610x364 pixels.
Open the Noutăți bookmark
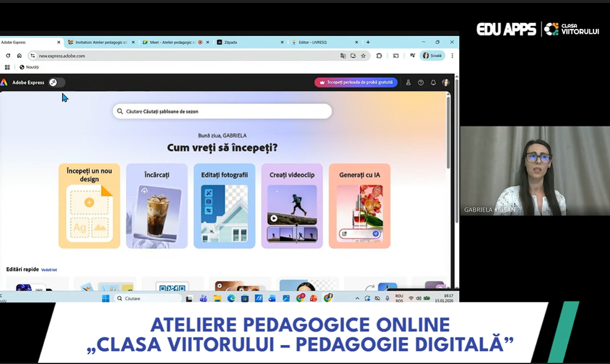coord(29,67)
